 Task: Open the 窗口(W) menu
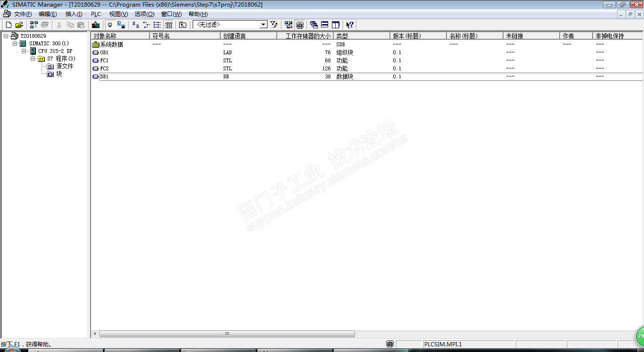pyautogui.click(x=171, y=14)
